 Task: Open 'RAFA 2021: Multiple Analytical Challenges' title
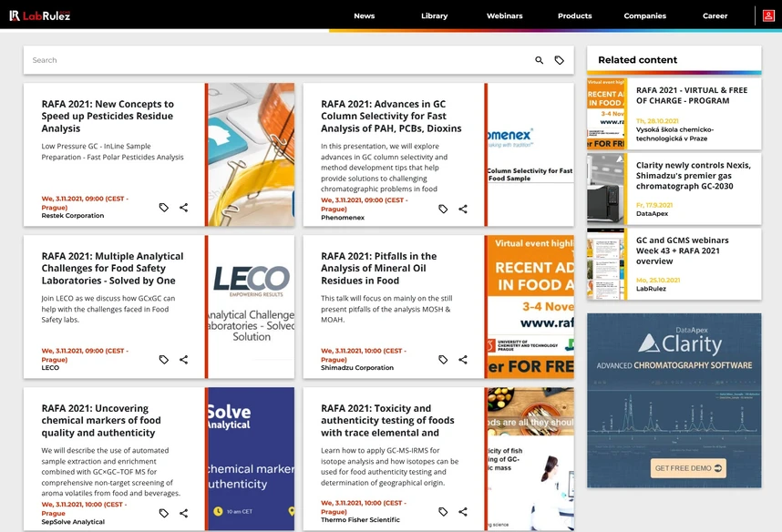(112, 268)
